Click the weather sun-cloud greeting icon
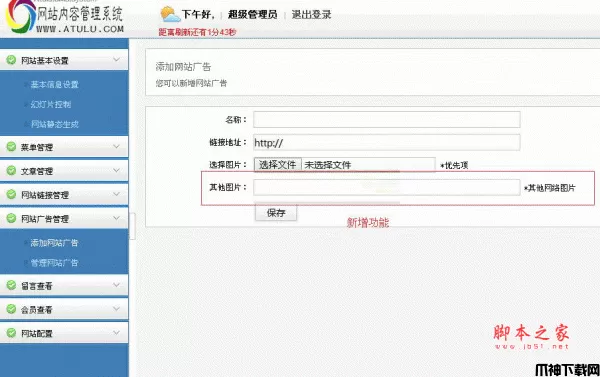 (170, 14)
